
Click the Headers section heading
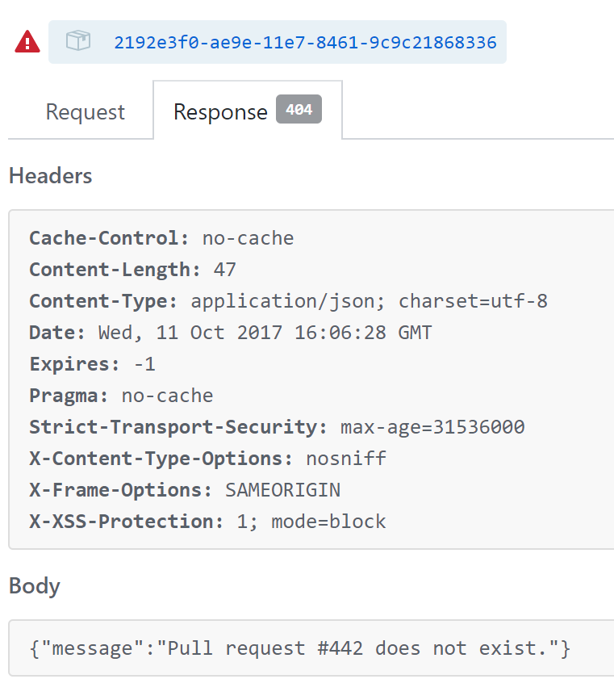pos(51,176)
